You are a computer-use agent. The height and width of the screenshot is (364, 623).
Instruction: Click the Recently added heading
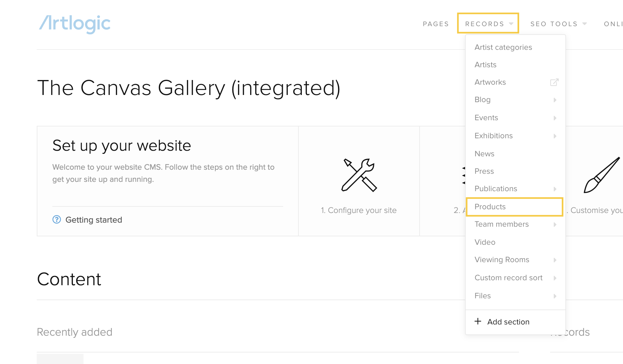pyautogui.click(x=74, y=332)
